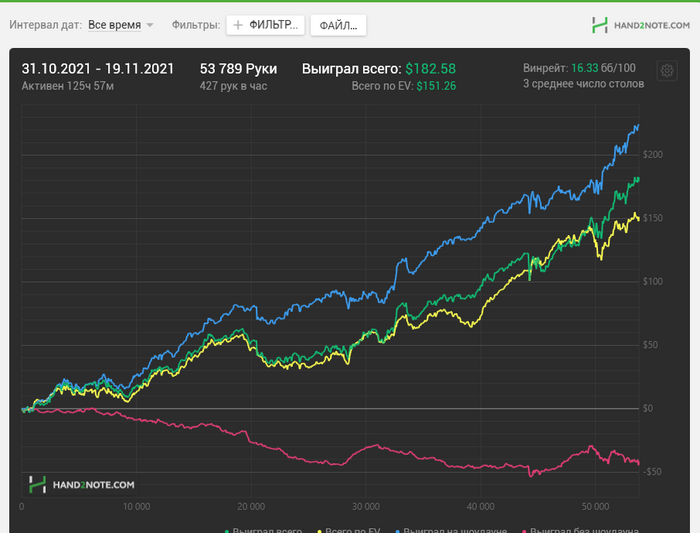Click the Интервал дат: label
The height and width of the screenshot is (533, 700).
click(46, 25)
